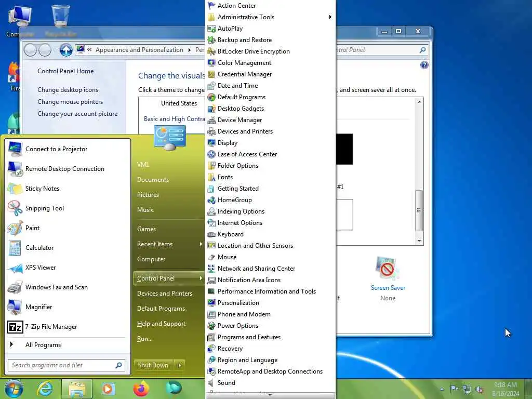532x399 pixels.
Task: Click the AutoPlay icon in the list
Action: tap(211, 29)
